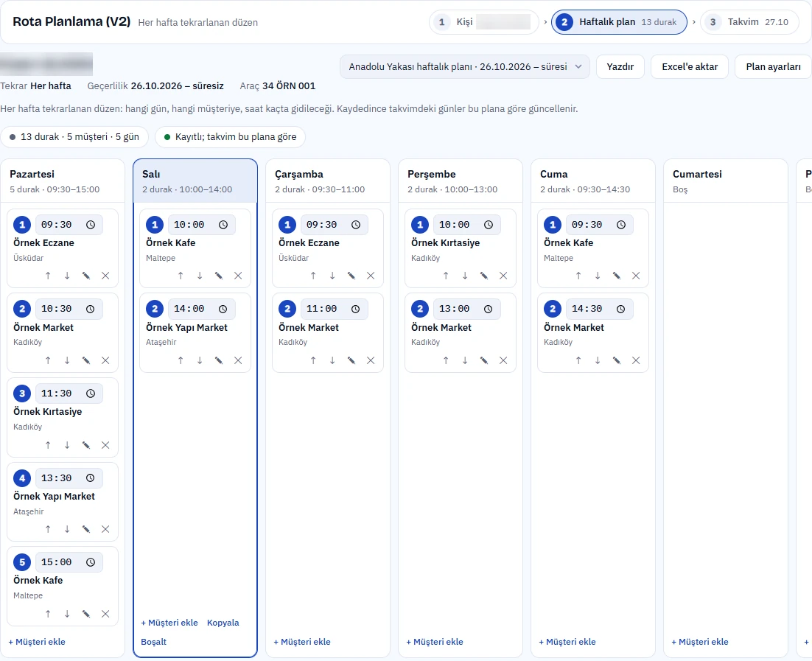Viewport: 812px width, 661px height.
Task: Edit the 14:30 time field on Cuma
Action: pyautogui.click(x=598, y=309)
